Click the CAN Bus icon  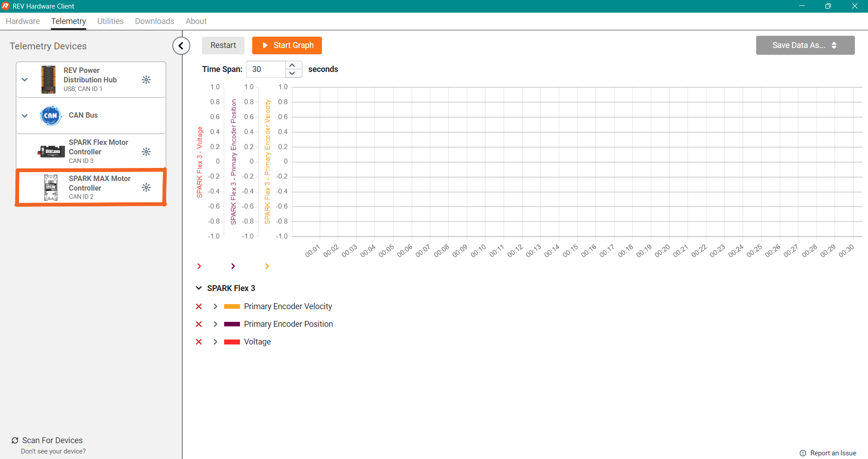click(x=50, y=115)
